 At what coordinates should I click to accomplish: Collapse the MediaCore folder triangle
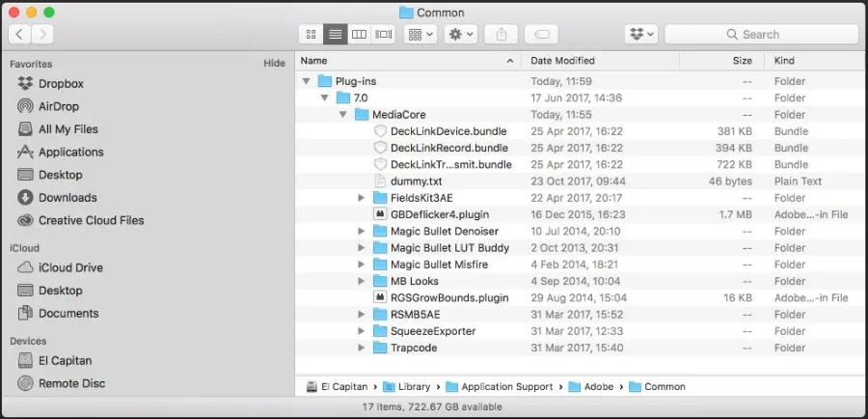[x=342, y=115]
